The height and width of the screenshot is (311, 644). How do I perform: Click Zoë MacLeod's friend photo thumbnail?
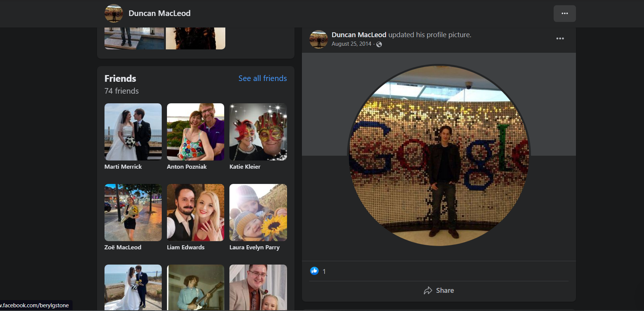(x=133, y=213)
